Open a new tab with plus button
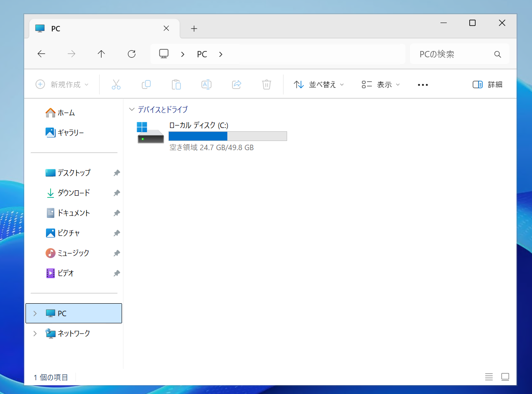Viewport: 532px width, 394px height. click(194, 28)
